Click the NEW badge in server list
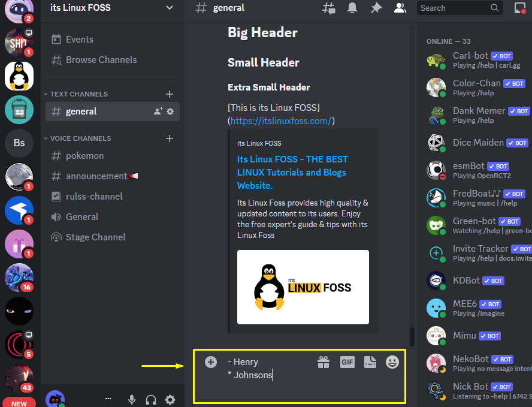Image resolution: width=532 pixels, height=407 pixels. [19, 403]
